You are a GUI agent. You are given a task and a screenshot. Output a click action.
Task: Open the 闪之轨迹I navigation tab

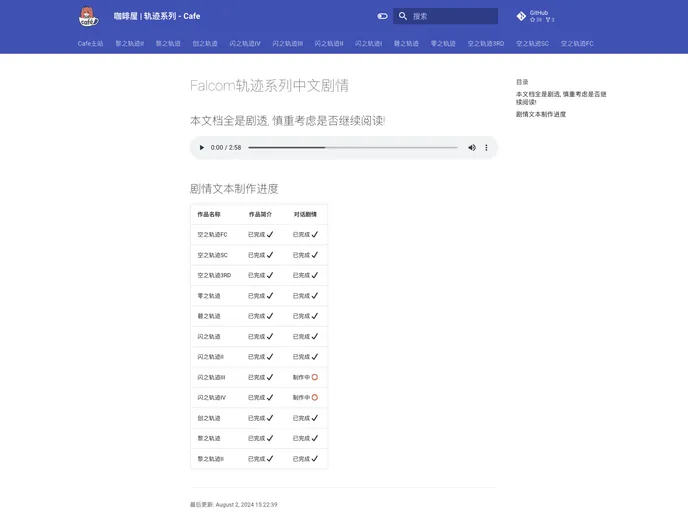pos(368,43)
